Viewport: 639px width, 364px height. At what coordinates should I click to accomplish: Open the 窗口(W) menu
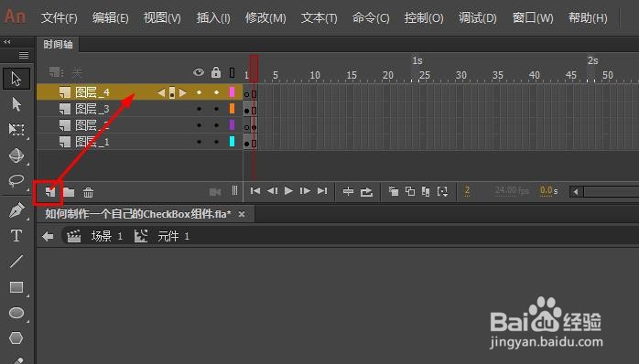pyautogui.click(x=533, y=18)
